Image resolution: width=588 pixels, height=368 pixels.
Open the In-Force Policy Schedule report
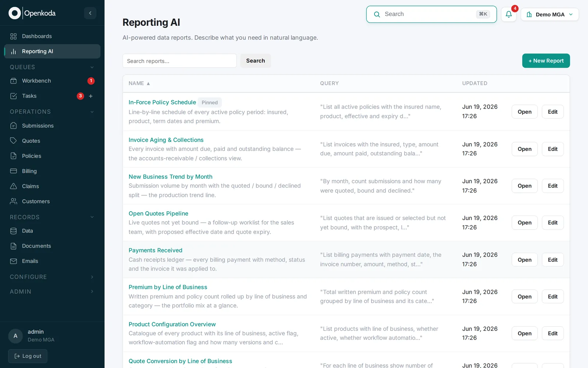[524, 112]
